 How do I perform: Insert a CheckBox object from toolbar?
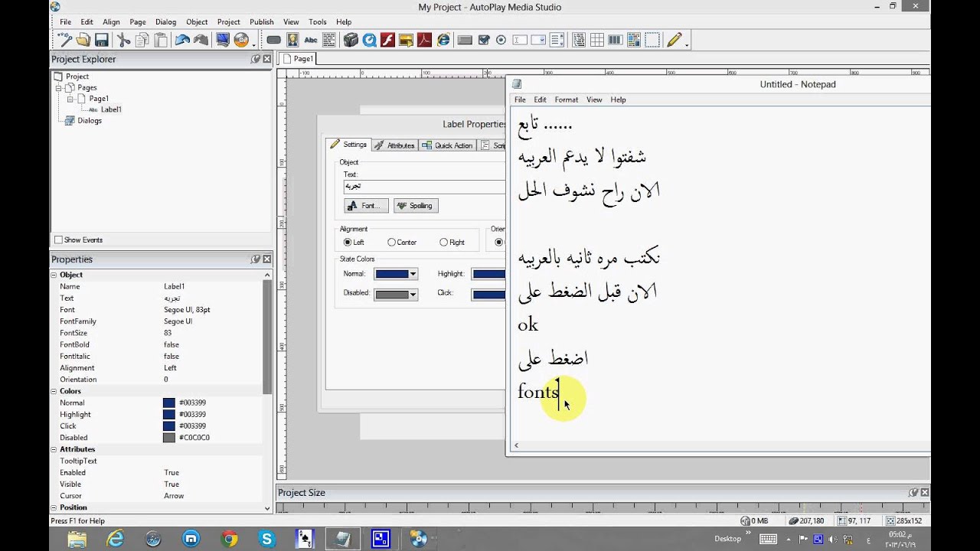click(483, 40)
